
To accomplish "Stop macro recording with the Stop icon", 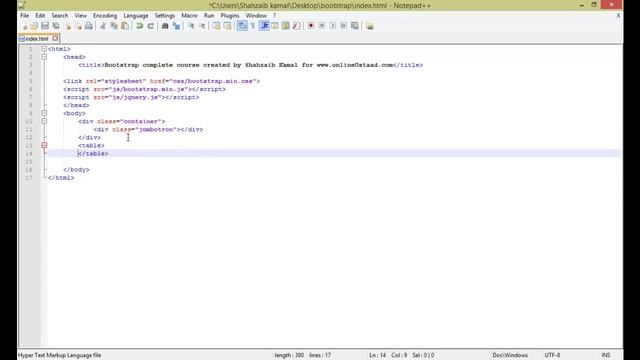I will pos(322,26).
